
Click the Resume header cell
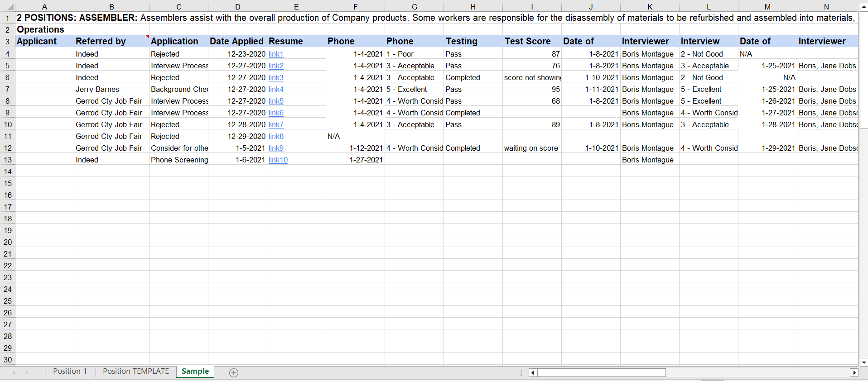(296, 41)
